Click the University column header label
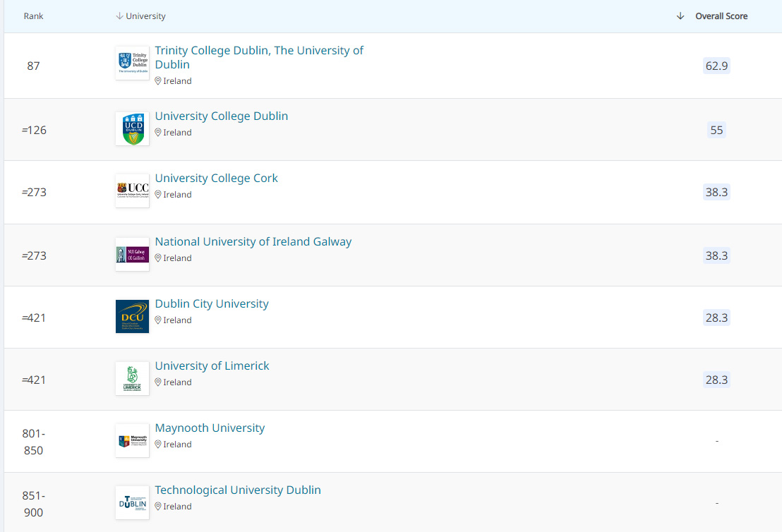Screen dimensions: 782x532 point(145,16)
